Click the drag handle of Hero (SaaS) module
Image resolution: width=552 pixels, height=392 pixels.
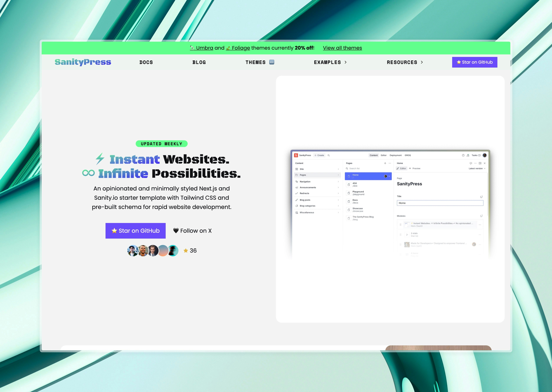(x=400, y=225)
